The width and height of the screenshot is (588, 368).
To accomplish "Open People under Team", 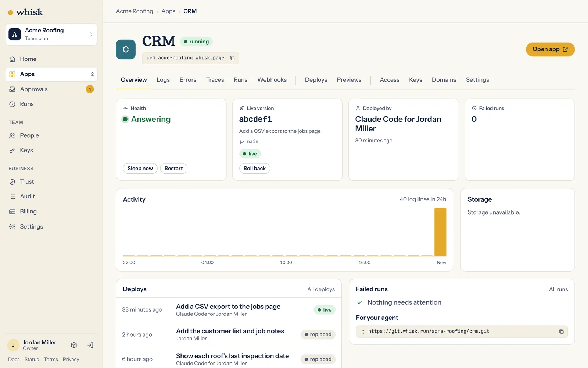I will tap(51, 135).
